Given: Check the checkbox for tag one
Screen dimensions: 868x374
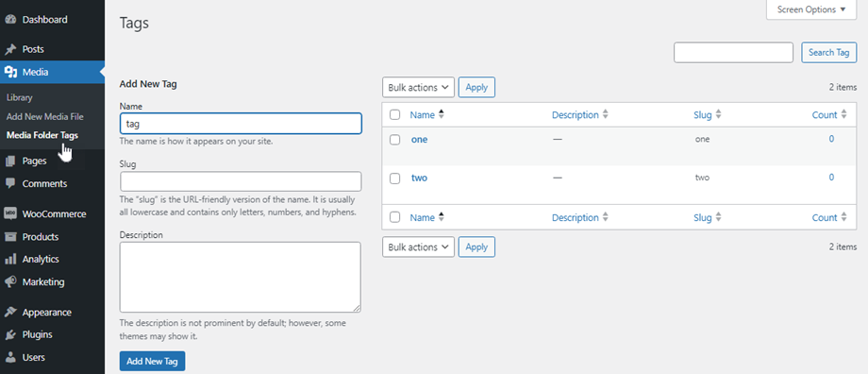Looking at the screenshot, I should pyautogui.click(x=394, y=140).
